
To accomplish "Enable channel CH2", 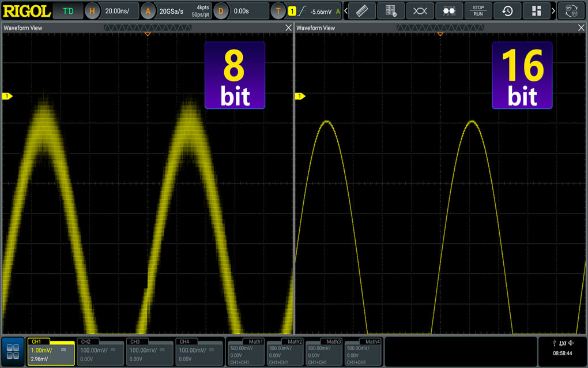I will point(100,351).
